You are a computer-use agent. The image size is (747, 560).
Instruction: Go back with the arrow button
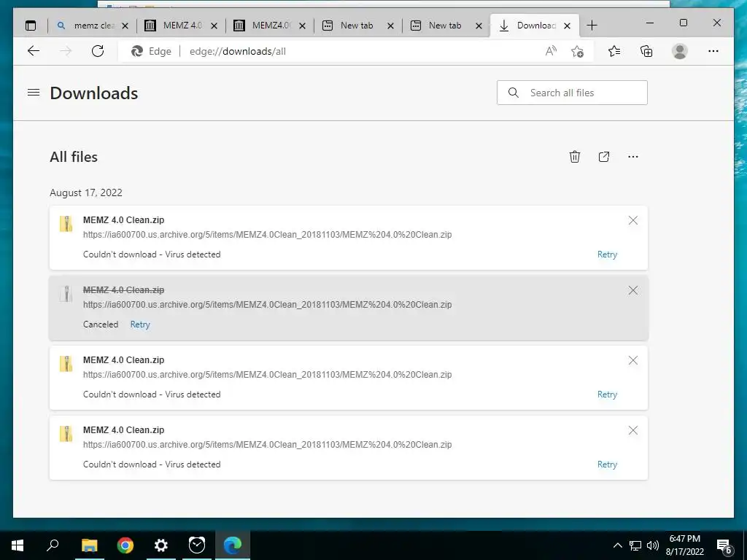tap(34, 51)
